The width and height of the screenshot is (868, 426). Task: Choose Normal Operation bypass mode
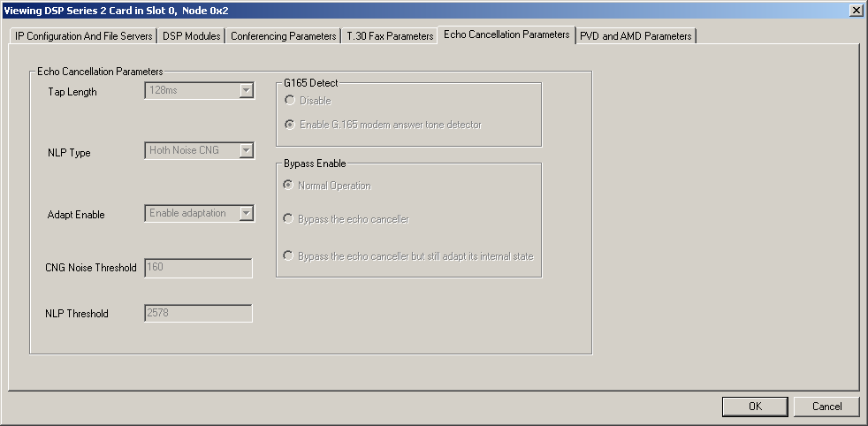(289, 186)
